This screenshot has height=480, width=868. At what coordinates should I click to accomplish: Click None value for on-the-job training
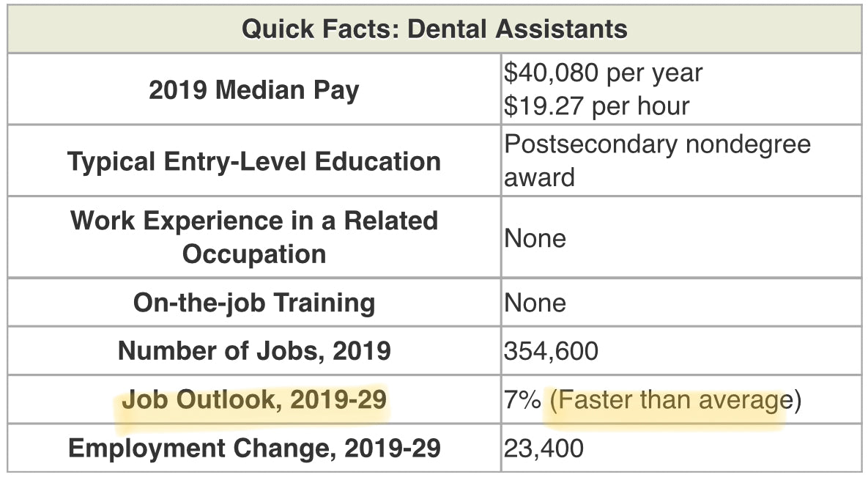pos(535,303)
